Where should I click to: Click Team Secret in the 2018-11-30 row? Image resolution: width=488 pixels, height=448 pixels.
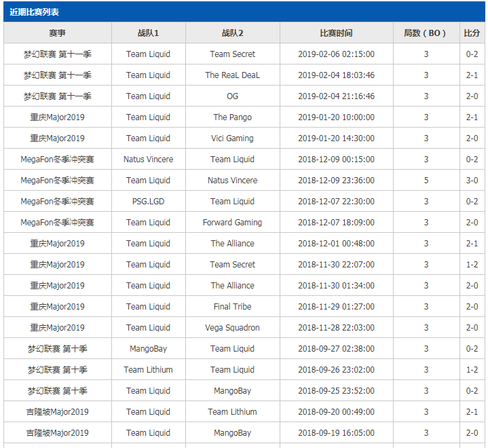point(232,265)
